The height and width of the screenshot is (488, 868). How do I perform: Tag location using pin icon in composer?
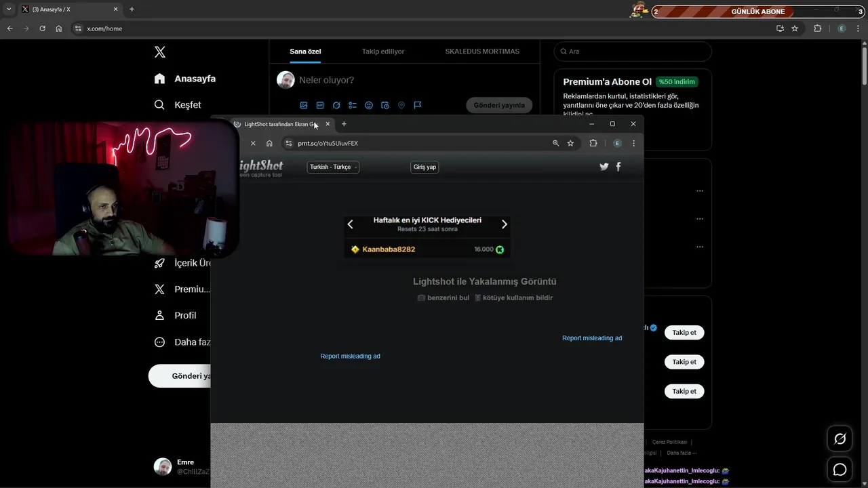401,105
